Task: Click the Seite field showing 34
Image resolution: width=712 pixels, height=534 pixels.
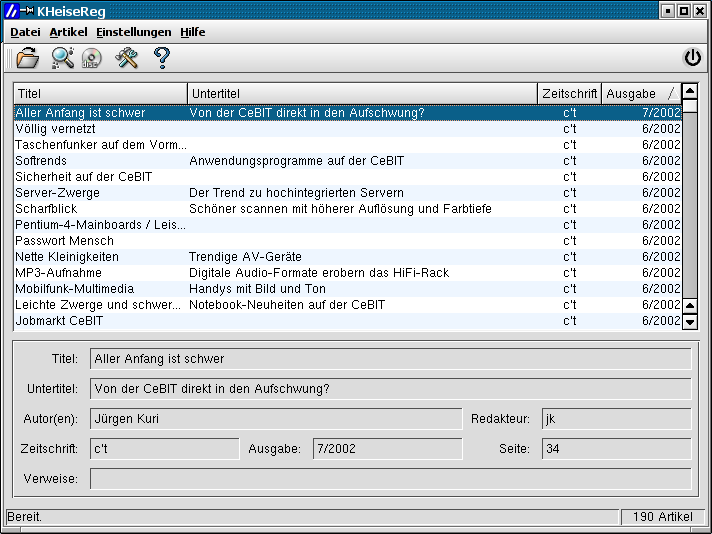Action: click(617, 449)
